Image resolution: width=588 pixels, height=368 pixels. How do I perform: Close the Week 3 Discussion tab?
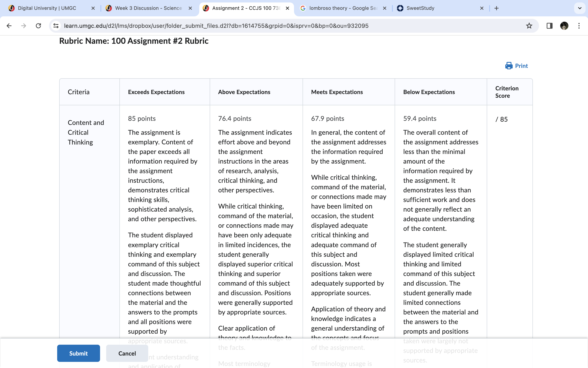(x=190, y=8)
